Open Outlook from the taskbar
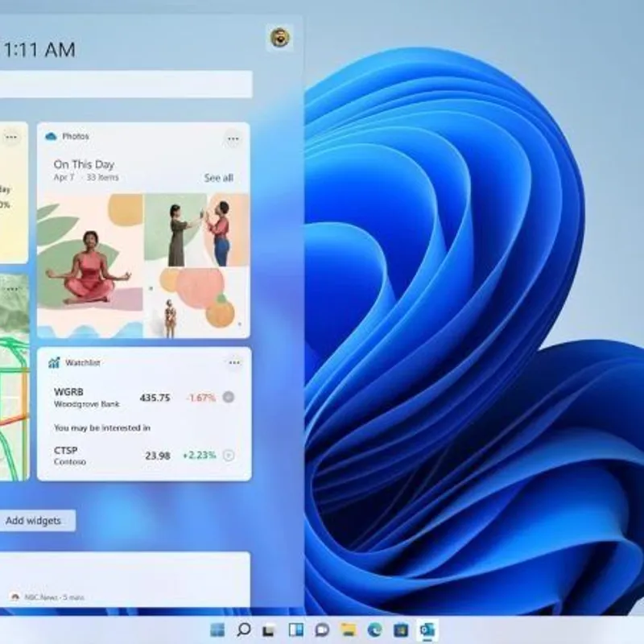Viewport: 644px width, 644px height. click(x=427, y=630)
